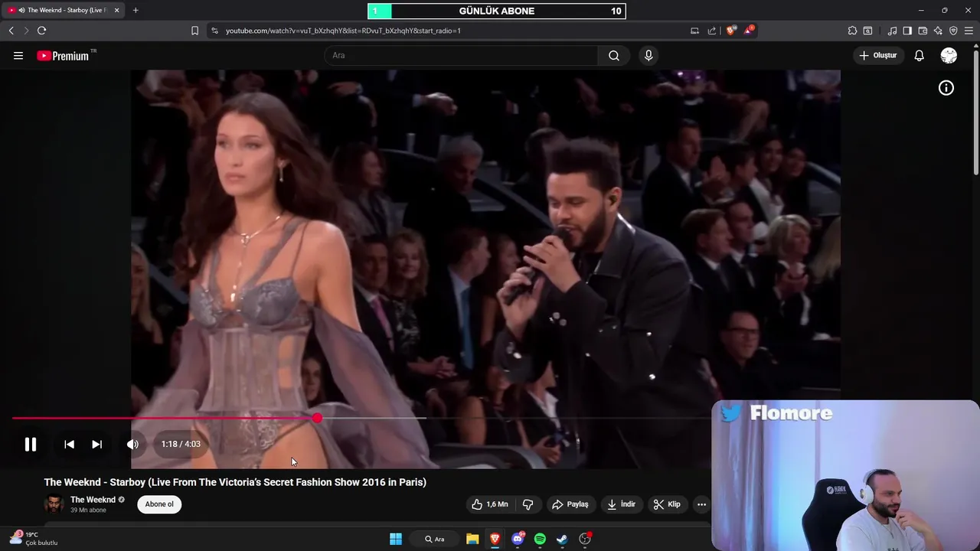Viewport: 980px width, 551px height.
Task: Click the page vertical scrollbar
Action: point(975,115)
